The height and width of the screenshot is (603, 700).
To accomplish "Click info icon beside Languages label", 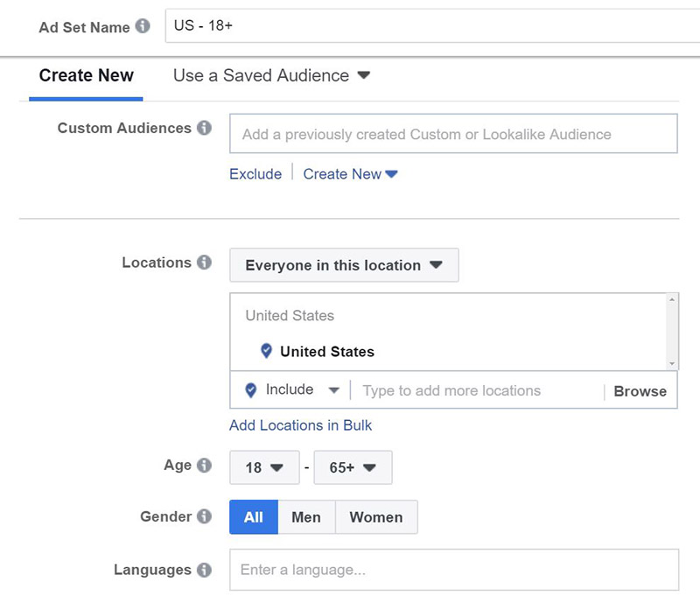I will tap(204, 570).
